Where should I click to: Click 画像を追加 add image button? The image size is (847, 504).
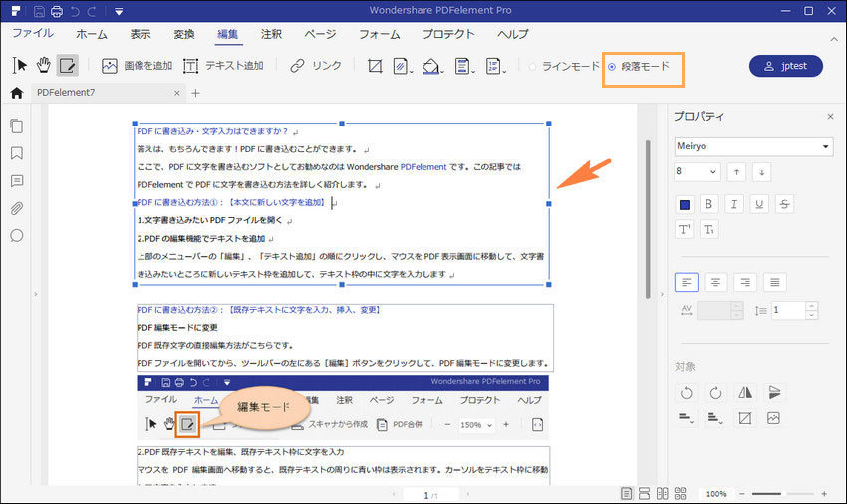tap(137, 66)
